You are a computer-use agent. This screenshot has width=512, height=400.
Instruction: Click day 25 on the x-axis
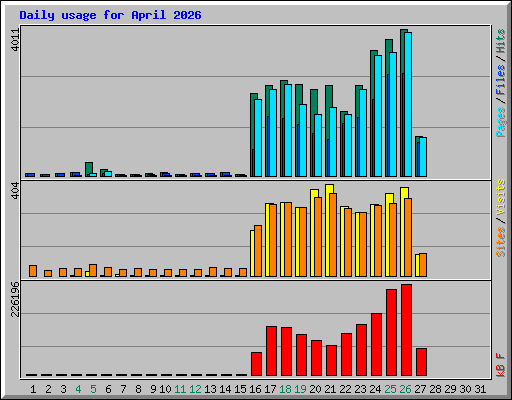click(x=390, y=389)
